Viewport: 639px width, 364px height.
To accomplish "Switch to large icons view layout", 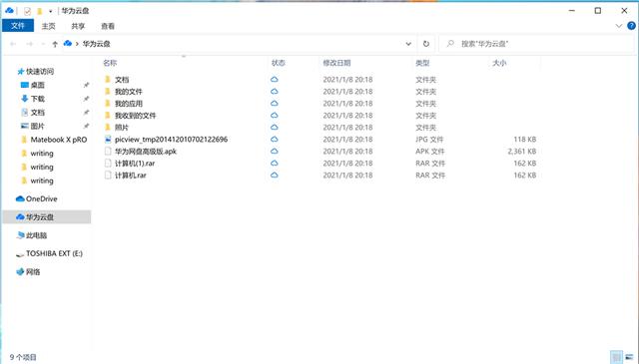I will (x=630, y=357).
